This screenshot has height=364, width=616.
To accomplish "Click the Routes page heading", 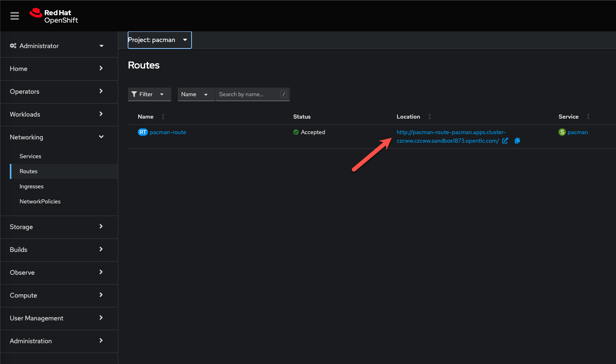I will coord(144,65).
